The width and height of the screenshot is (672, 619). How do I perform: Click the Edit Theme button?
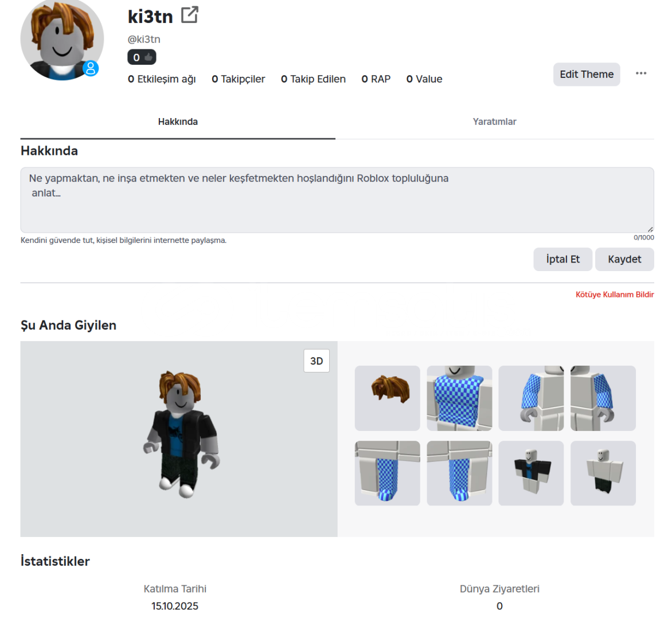[587, 74]
